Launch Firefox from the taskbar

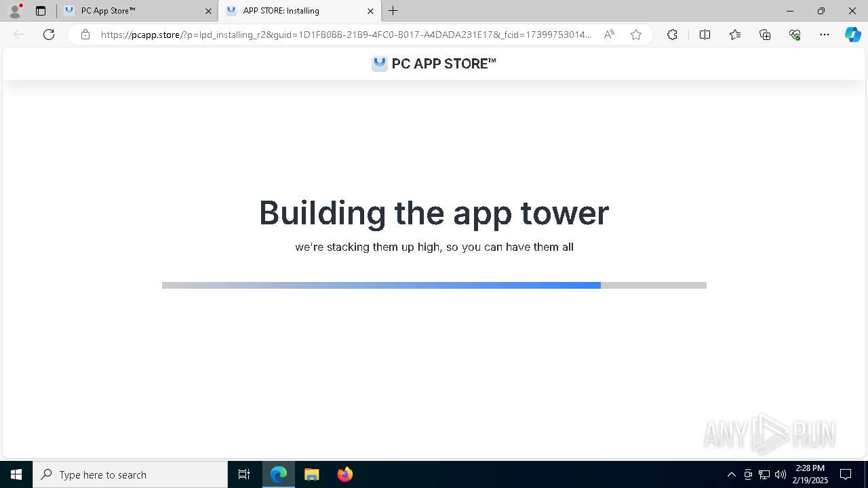tap(345, 474)
